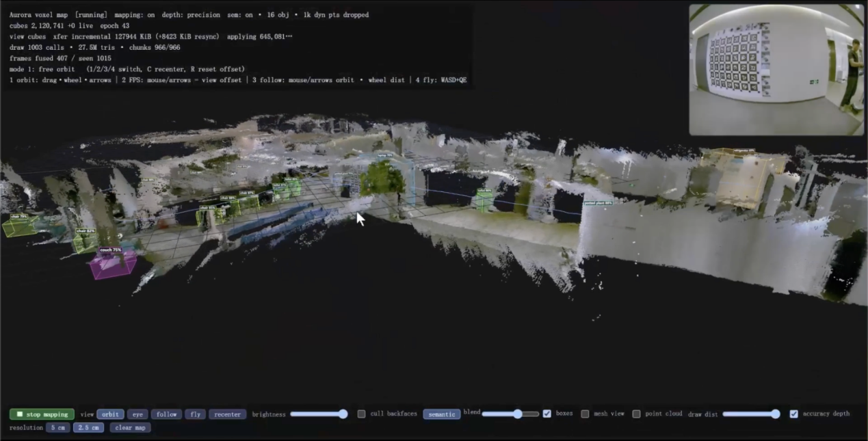The width and height of the screenshot is (868, 441).
Task: Click the blend slider
Action: click(x=510, y=414)
